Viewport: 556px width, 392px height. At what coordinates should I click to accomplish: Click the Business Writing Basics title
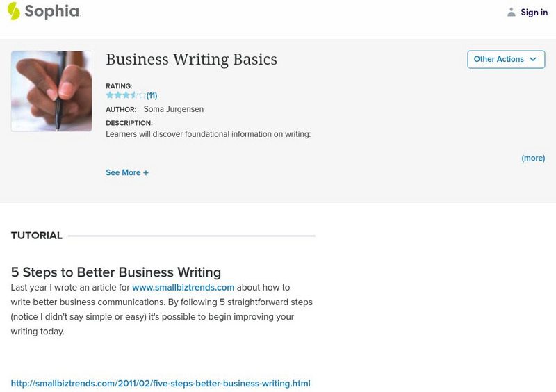pyautogui.click(x=191, y=60)
